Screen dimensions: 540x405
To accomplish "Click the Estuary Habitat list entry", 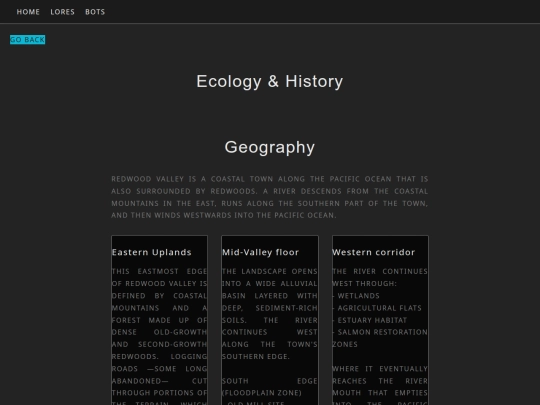I will (370, 320).
